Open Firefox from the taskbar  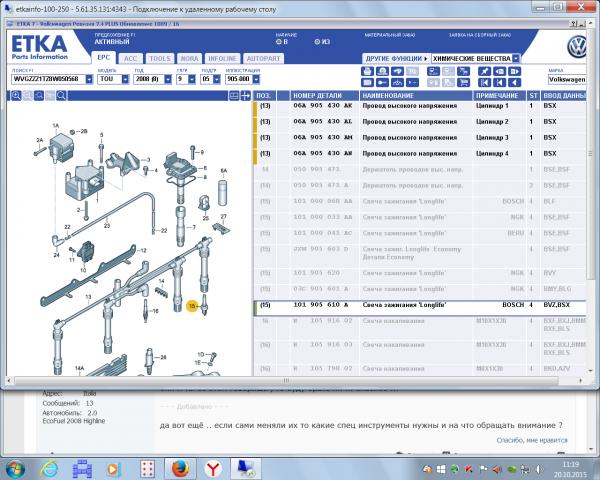tap(180, 469)
